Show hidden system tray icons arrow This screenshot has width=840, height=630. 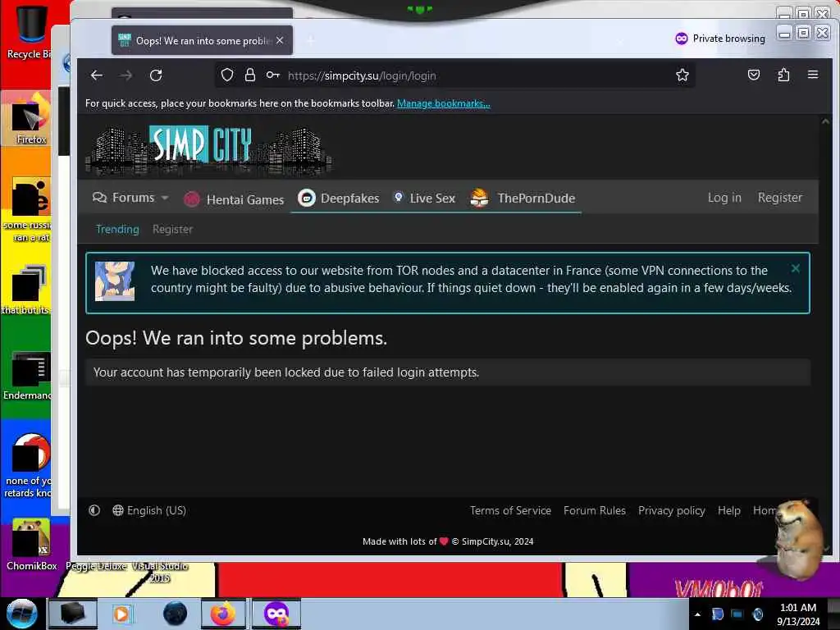(x=697, y=614)
